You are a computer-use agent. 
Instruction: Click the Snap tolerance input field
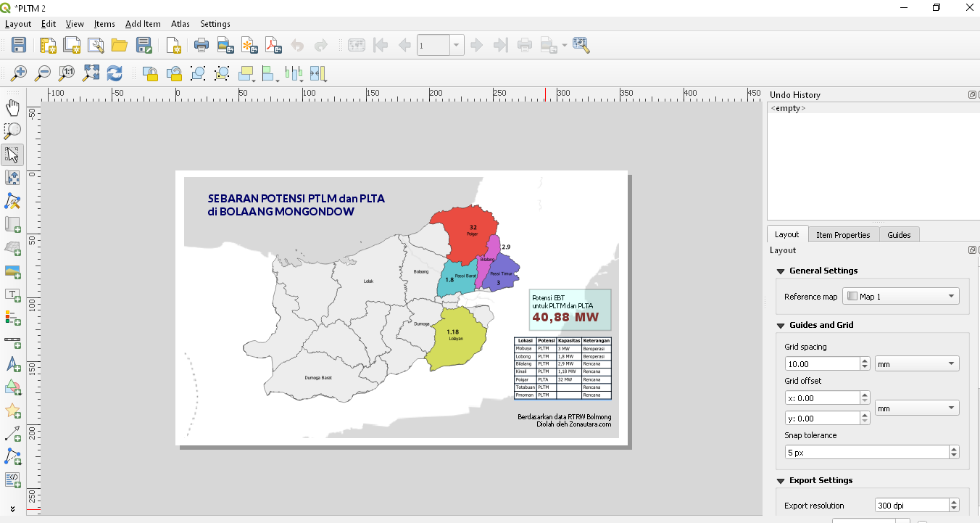coord(865,453)
